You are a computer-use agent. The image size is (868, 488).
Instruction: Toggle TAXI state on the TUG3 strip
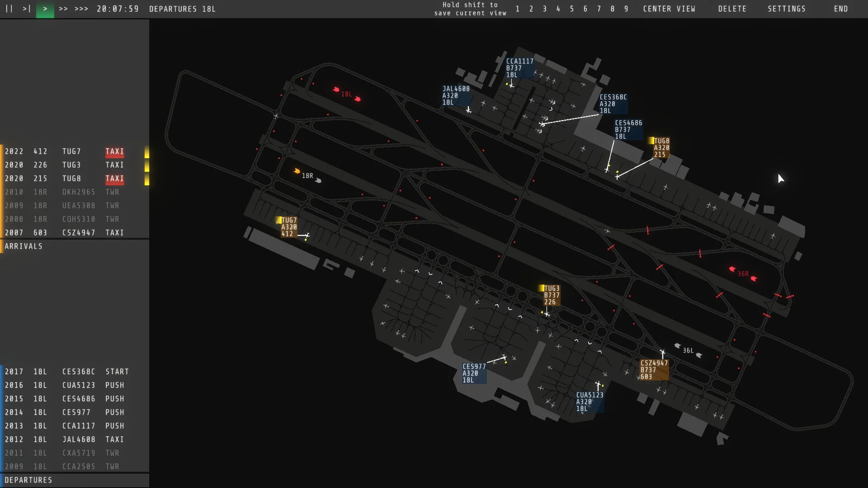pos(114,165)
